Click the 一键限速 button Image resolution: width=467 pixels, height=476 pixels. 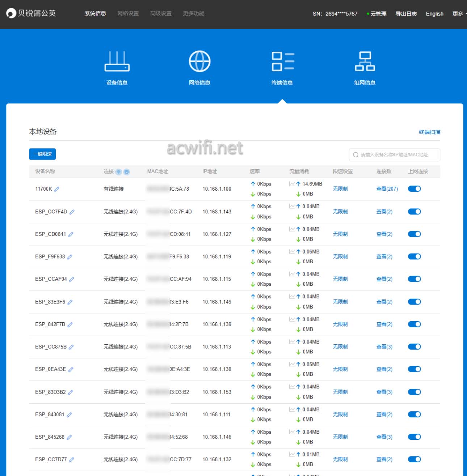point(42,154)
